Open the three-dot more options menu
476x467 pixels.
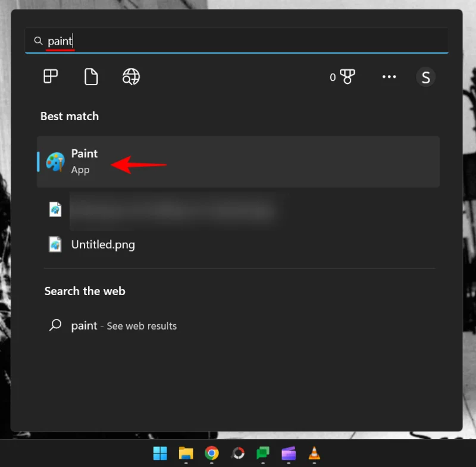coord(389,77)
